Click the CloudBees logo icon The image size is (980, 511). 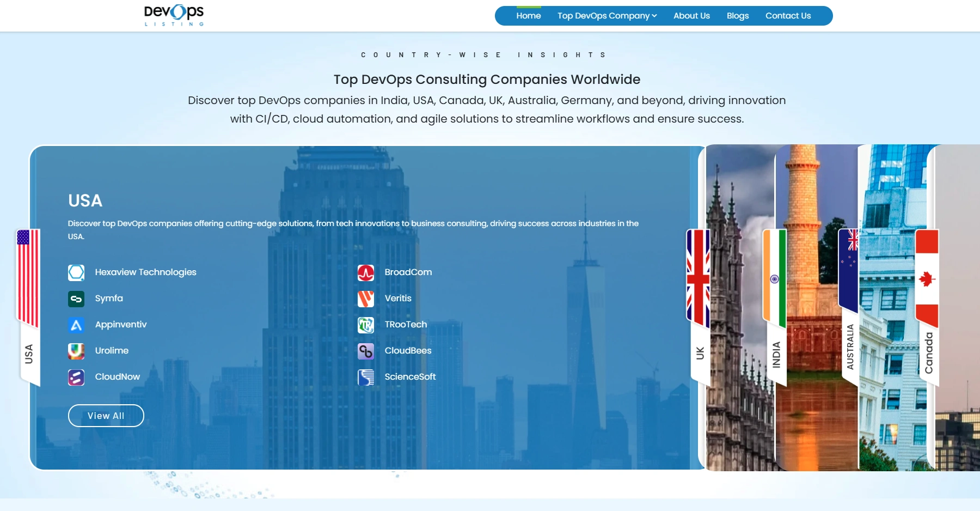pyautogui.click(x=366, y=351)
